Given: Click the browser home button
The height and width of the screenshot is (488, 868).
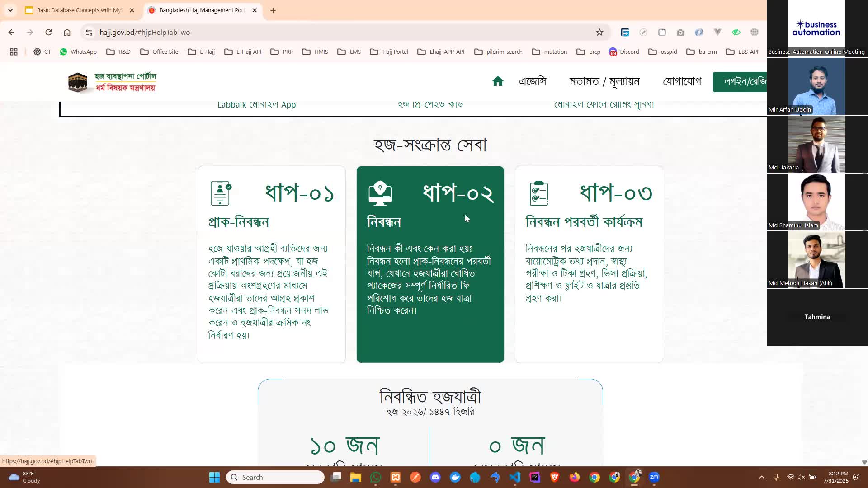Looking at the screenshot, I should point(67,33).
